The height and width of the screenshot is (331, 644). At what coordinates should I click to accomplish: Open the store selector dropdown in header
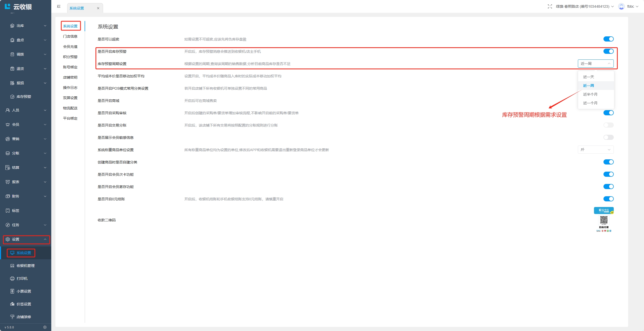pos(585,6)
